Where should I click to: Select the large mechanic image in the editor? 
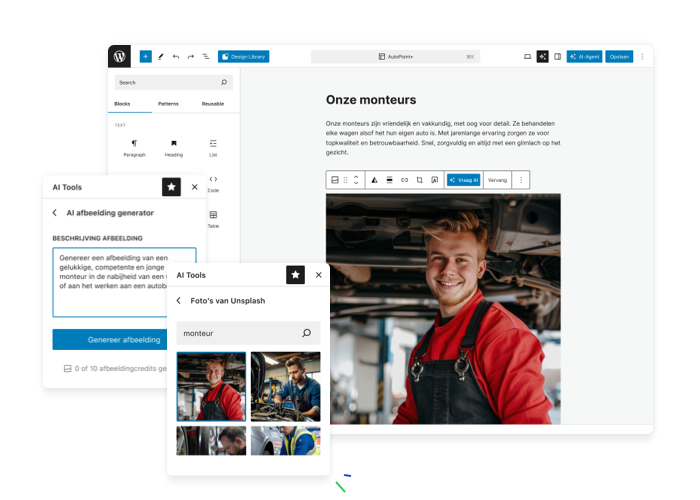(x=443, y=309)
